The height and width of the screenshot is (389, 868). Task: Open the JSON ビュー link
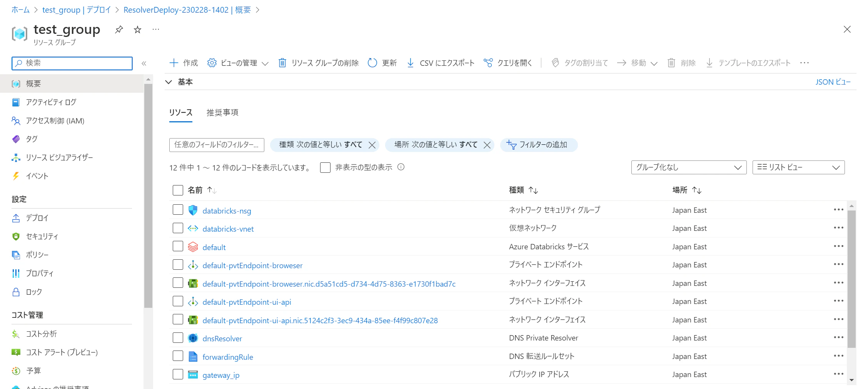point(833,82)
